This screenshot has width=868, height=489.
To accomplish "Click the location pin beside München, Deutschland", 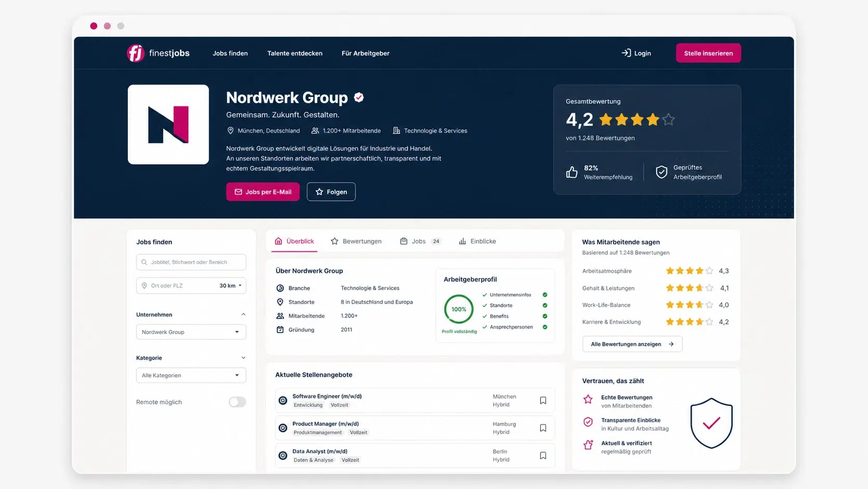I will pyautogui.click(x=230, y=130).
